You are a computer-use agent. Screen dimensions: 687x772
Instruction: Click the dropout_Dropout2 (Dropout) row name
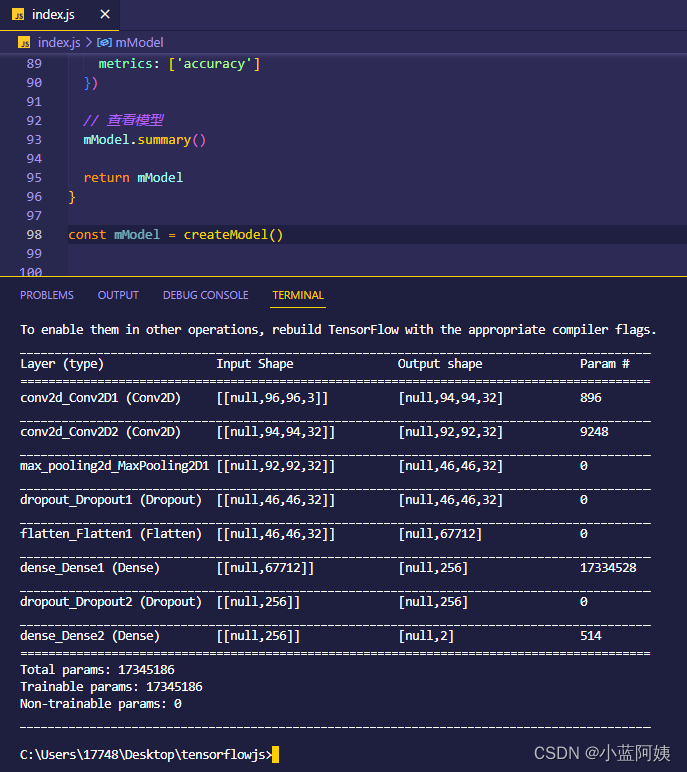click(x=111, y=602)
